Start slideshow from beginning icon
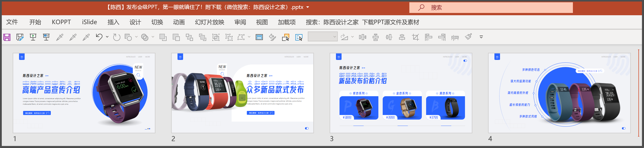Viewport: 644px width, 148px height. (x=33, y=37)
